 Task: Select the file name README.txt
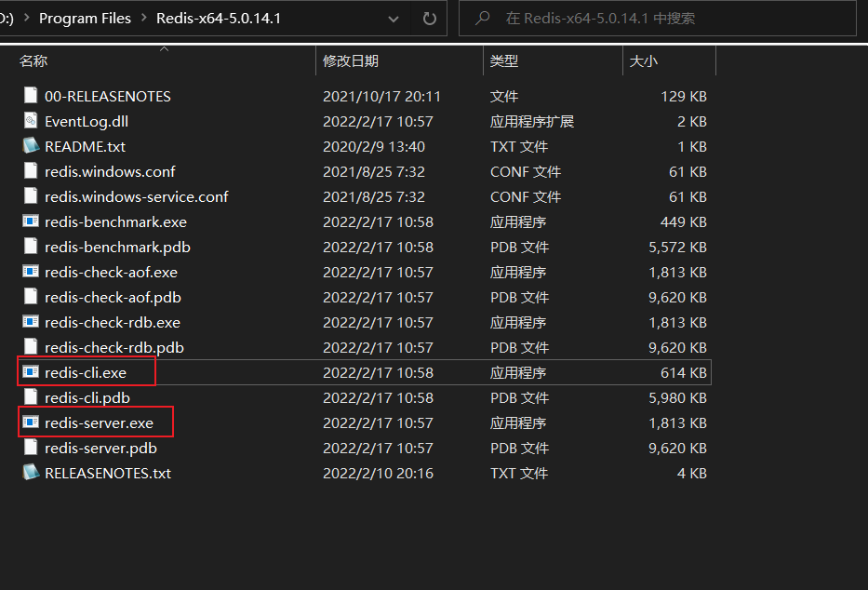point(85,146)
